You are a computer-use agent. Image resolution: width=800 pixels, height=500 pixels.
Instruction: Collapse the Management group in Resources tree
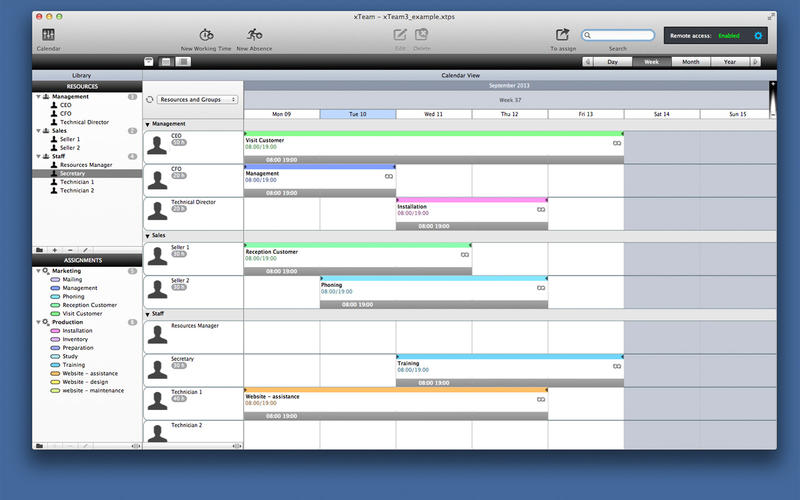click(37, 97)
